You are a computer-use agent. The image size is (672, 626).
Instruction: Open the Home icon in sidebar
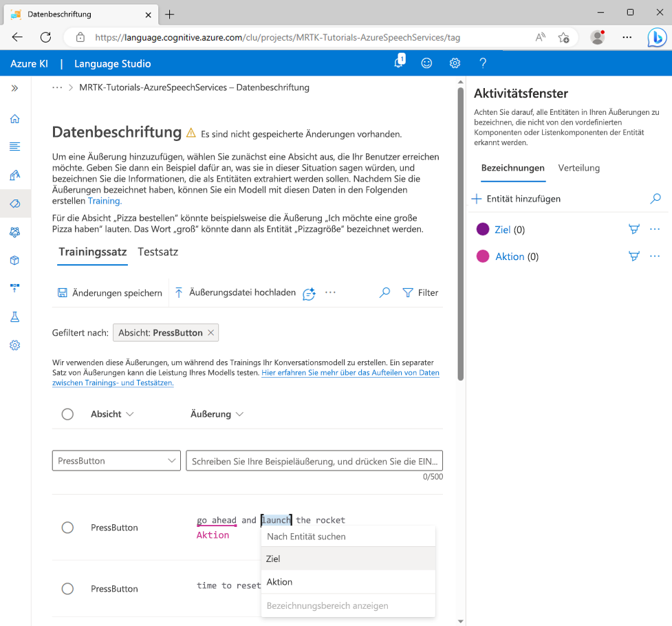(14, 119)
